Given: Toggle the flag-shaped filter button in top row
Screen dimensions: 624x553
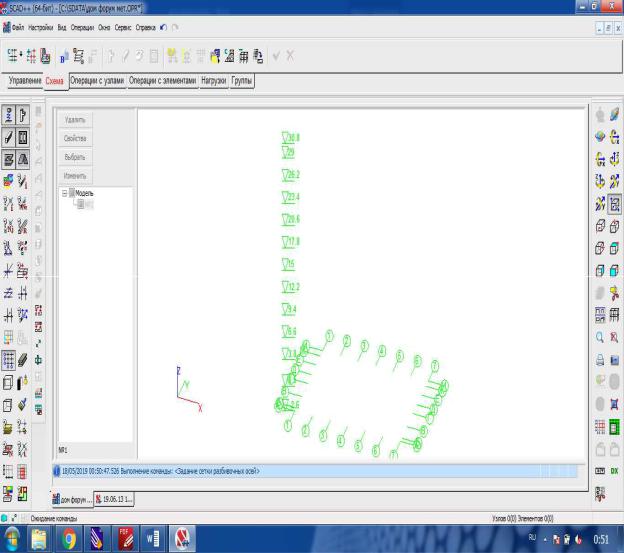Looking at the screenshot, I should tap(23, 115).
